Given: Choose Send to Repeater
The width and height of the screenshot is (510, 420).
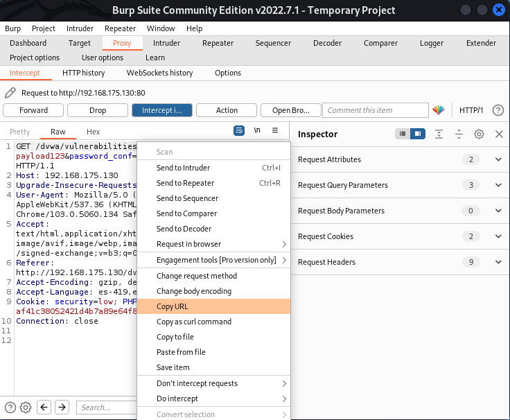Looking at the screenshot, I should pyautogui.click(x=213, y=183).
